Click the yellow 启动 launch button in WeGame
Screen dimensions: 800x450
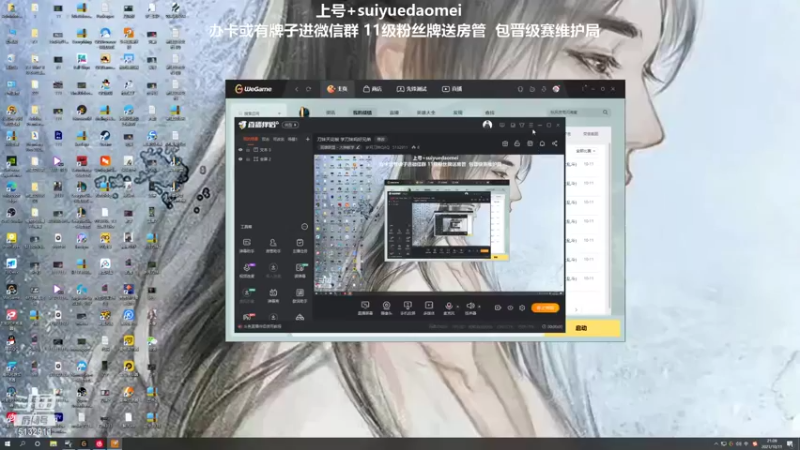582,328
